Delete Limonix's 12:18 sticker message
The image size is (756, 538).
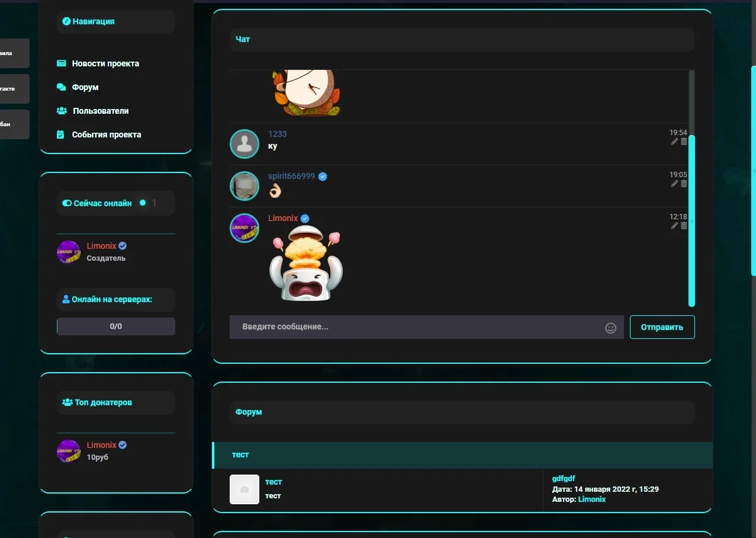point(684,226)
